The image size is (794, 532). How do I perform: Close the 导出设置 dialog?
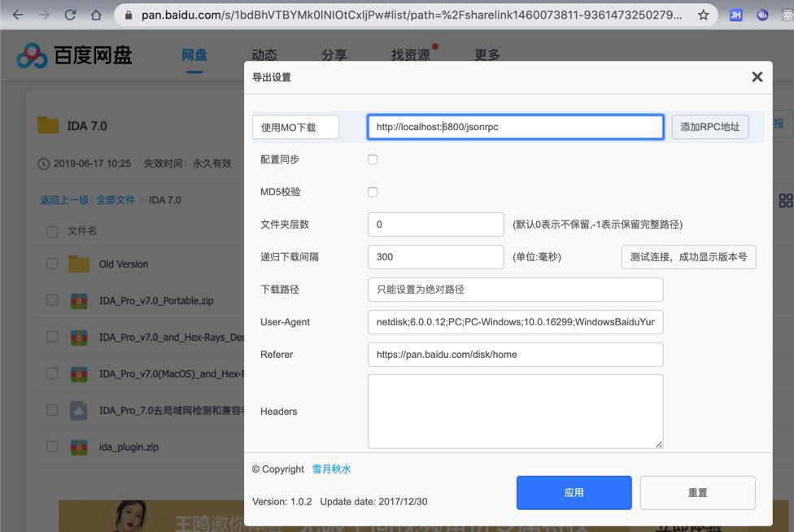(x=757, y=77)
